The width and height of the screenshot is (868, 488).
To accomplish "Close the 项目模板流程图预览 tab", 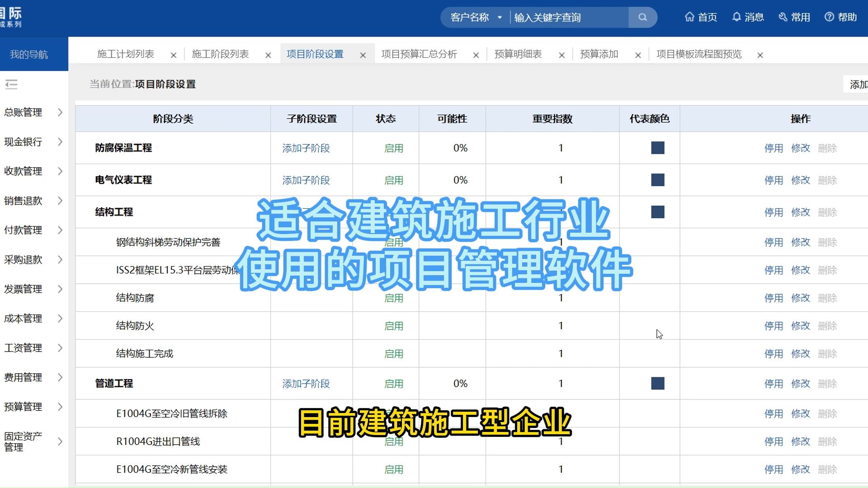I will pyautogui.click(x=760, y=55).
